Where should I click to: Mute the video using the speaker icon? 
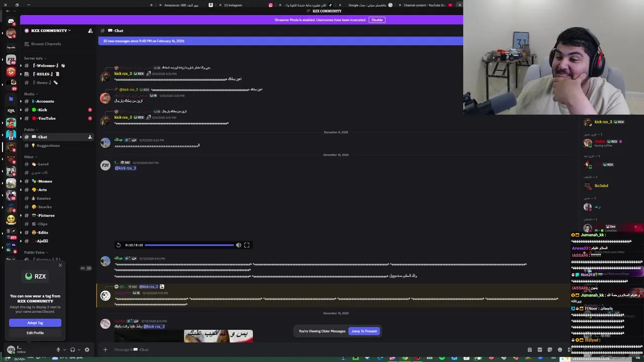point(238,245)
